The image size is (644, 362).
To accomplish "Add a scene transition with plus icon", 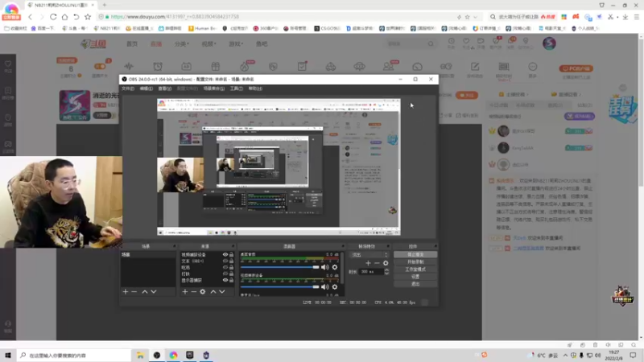I will tap(368, 263).
